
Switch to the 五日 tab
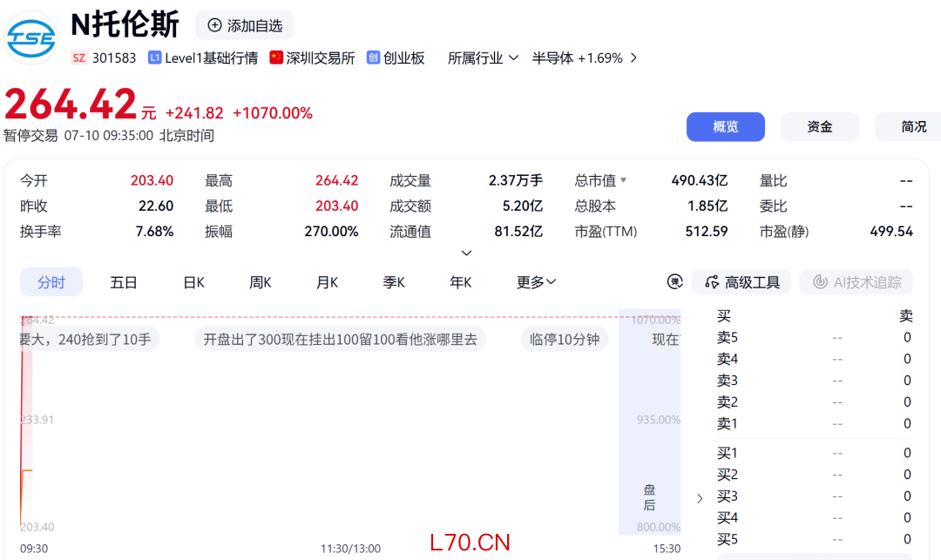tap(124, 282)
